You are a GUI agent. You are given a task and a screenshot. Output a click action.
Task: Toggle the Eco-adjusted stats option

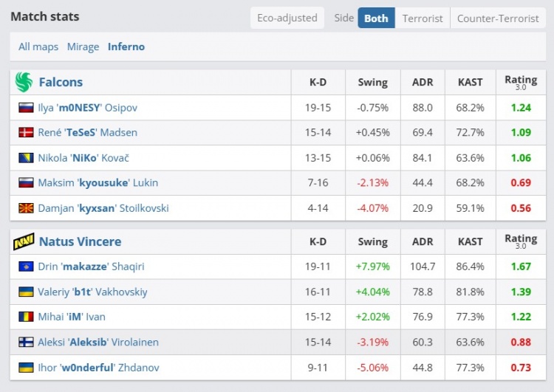click(287, 18)
